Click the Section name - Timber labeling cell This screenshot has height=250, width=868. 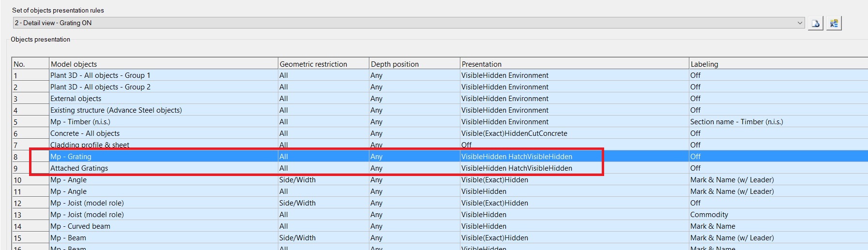click(x=736, y=122)
